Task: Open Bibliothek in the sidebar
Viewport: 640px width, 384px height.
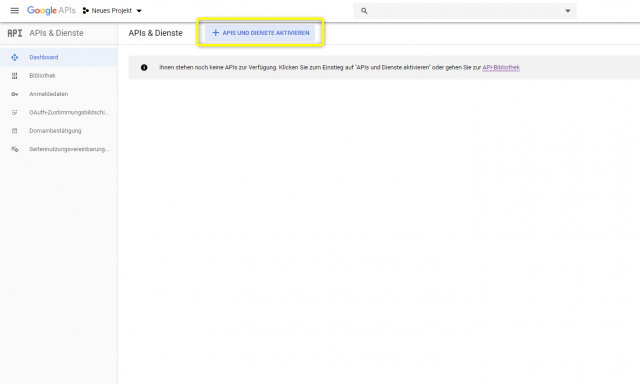Action: [58, 75]
